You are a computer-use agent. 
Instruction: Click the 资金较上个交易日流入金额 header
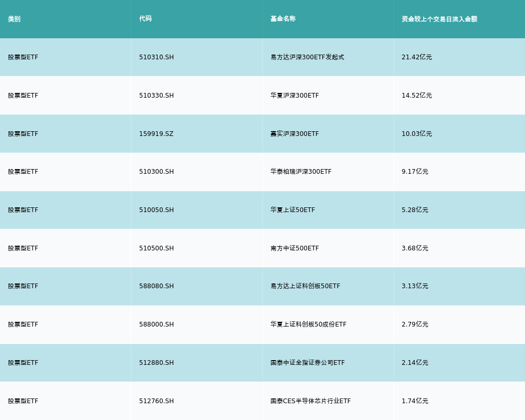[439, 19]
